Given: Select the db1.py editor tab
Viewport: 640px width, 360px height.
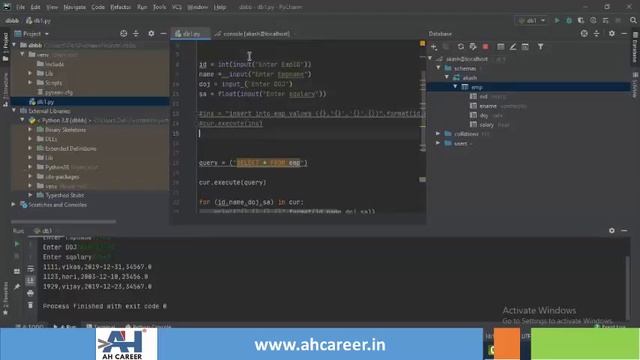Looking at the screenshot, I should (x=190, y=34).
